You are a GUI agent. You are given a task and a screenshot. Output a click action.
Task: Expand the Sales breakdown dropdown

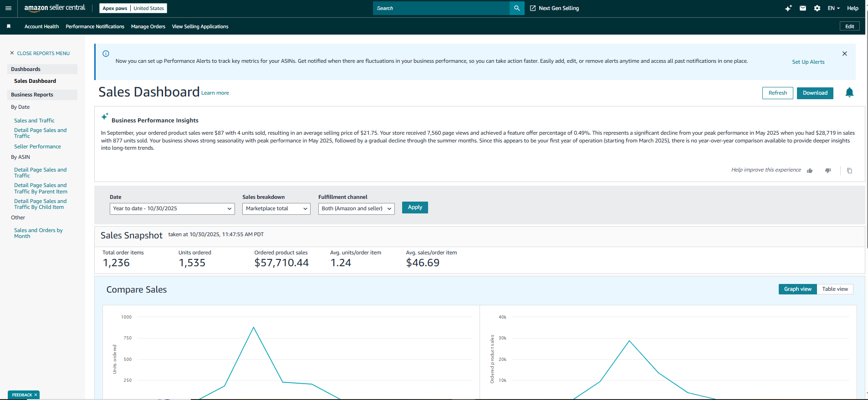tap(276, 209)
